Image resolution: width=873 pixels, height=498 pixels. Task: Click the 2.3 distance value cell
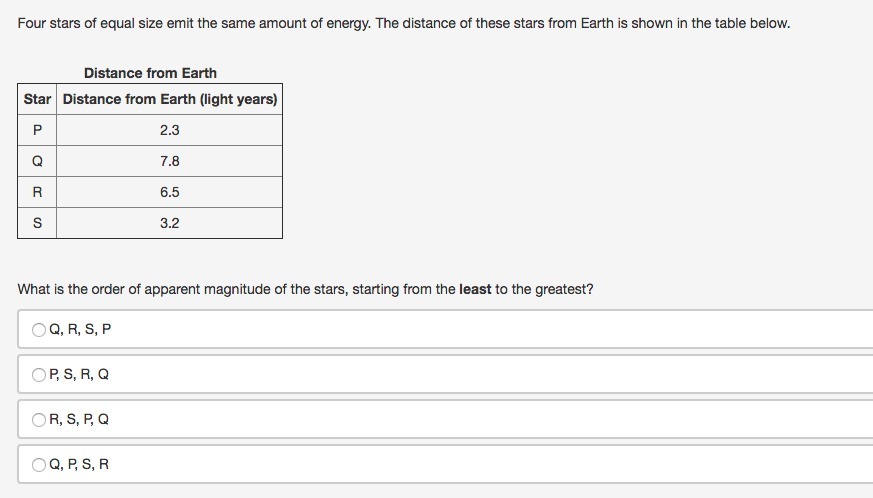170,130
